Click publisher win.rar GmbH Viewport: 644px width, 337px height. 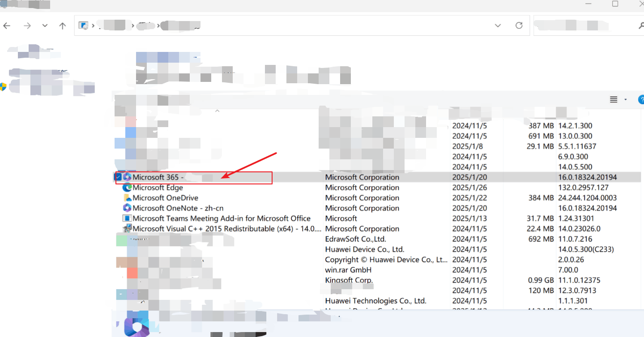tap(348, 270)
